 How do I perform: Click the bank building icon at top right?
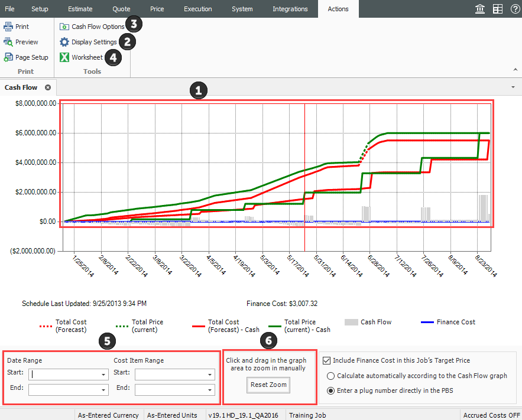(x=481, y=9)
